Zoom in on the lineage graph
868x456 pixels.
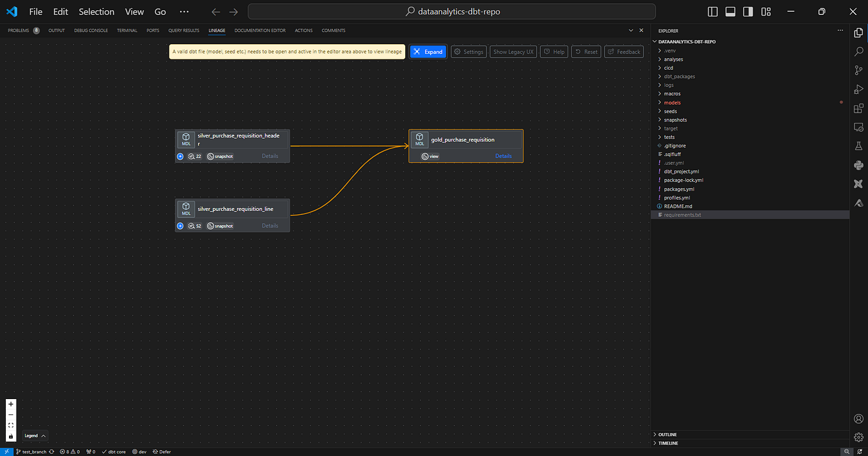(x=11, y=404)
